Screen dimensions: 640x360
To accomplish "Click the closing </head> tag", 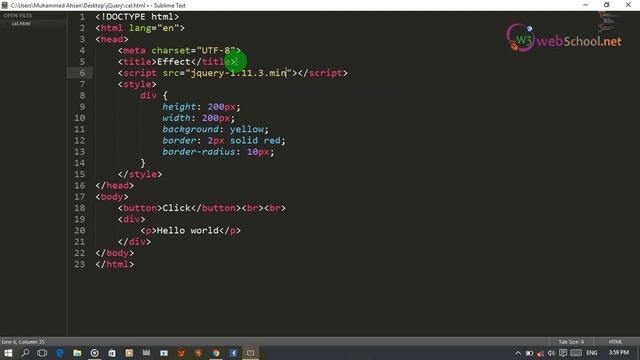I will pos(115,186).
